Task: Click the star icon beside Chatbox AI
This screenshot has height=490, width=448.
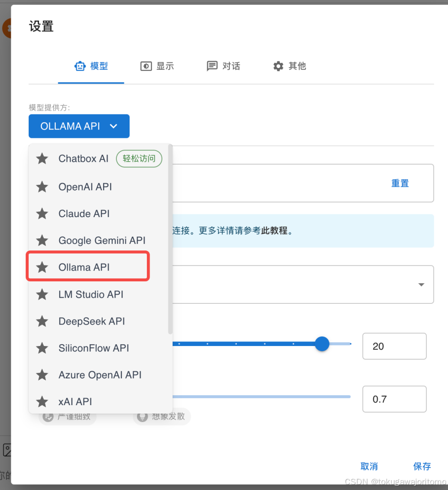Action: 42,159
